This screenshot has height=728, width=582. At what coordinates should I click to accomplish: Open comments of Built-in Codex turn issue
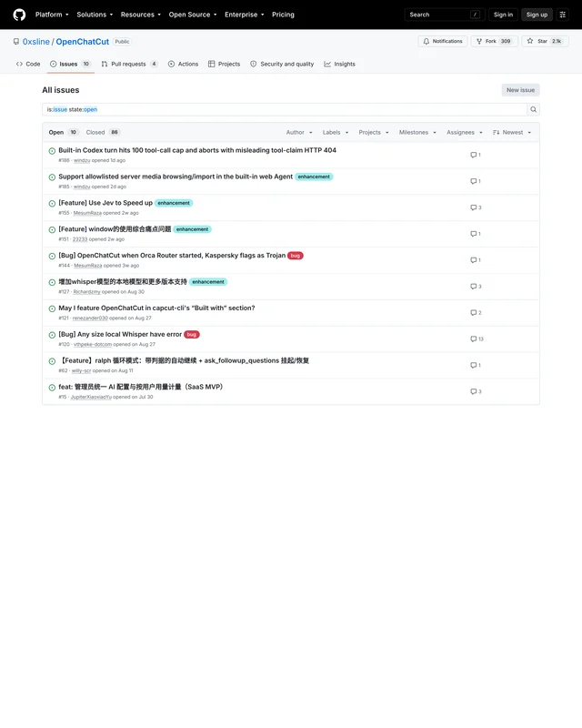[476, 155]
